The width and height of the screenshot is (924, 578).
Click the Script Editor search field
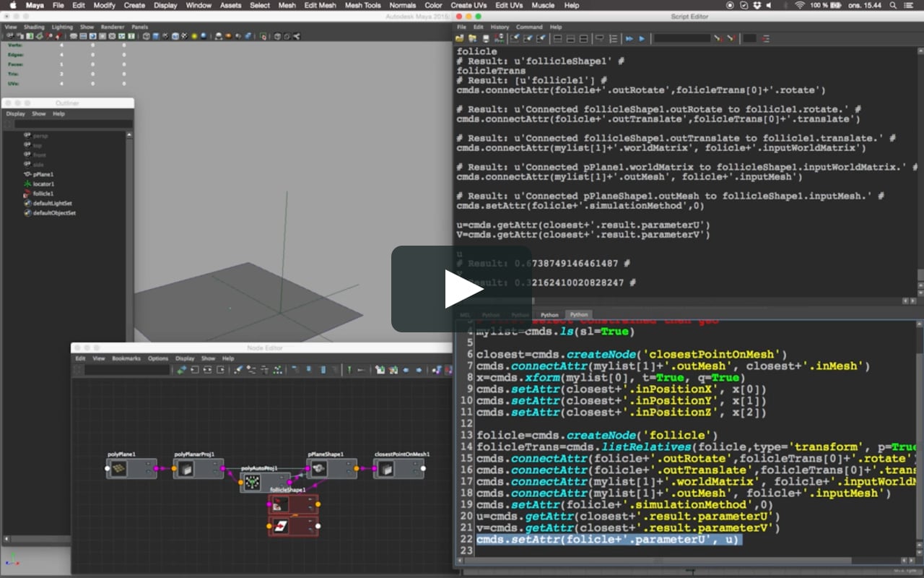click(681, 38)
